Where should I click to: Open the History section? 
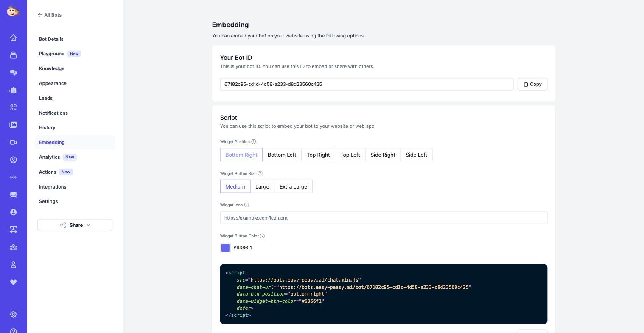tap(47, 127)
